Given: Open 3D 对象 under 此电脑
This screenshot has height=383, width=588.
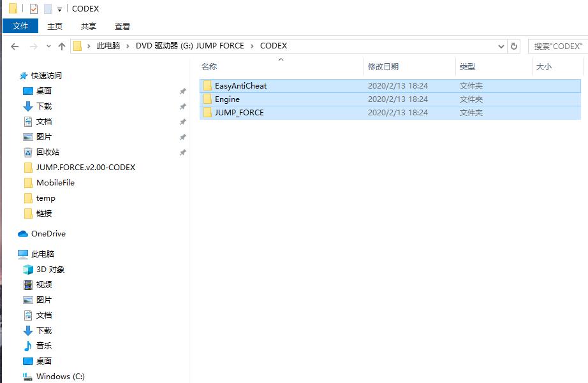Looking at the screenshot, I should tap(50, 270).
